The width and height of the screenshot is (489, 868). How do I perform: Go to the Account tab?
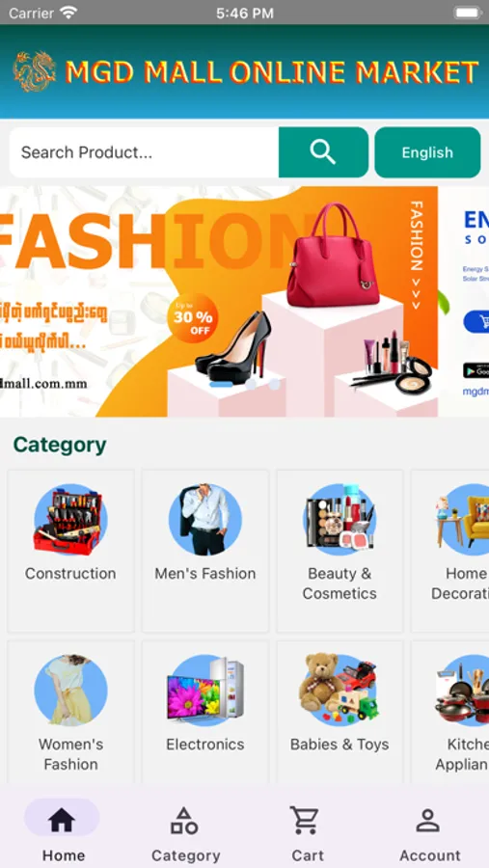429,833
